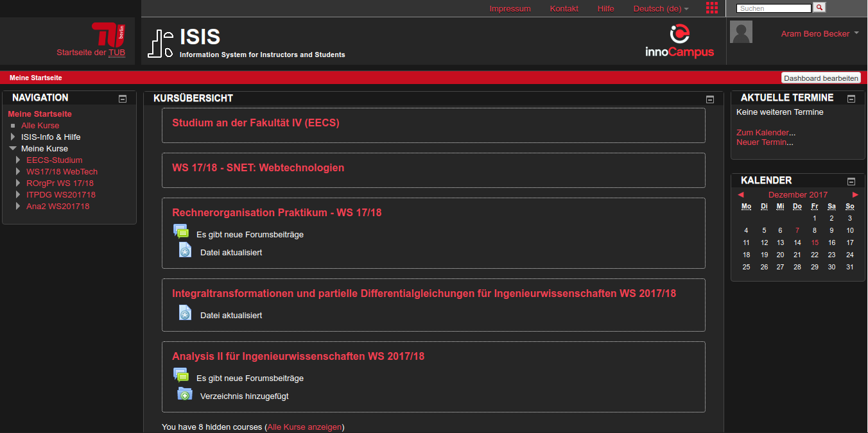Click the user profile avatar picture

(742, 32)
